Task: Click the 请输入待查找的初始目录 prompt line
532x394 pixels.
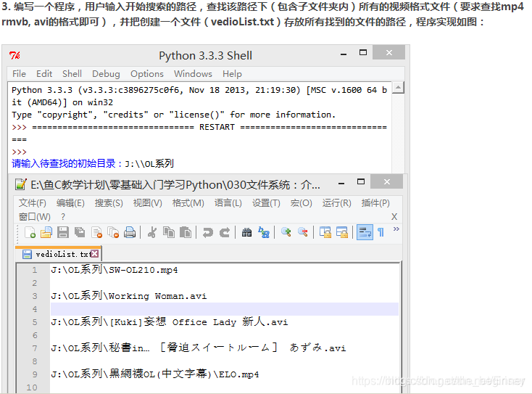Action: [93, 164]
